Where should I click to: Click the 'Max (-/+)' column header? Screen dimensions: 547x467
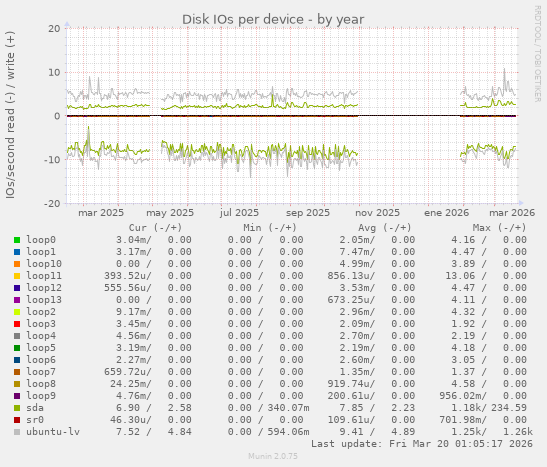pyautogui.click(x=500, y=228)
